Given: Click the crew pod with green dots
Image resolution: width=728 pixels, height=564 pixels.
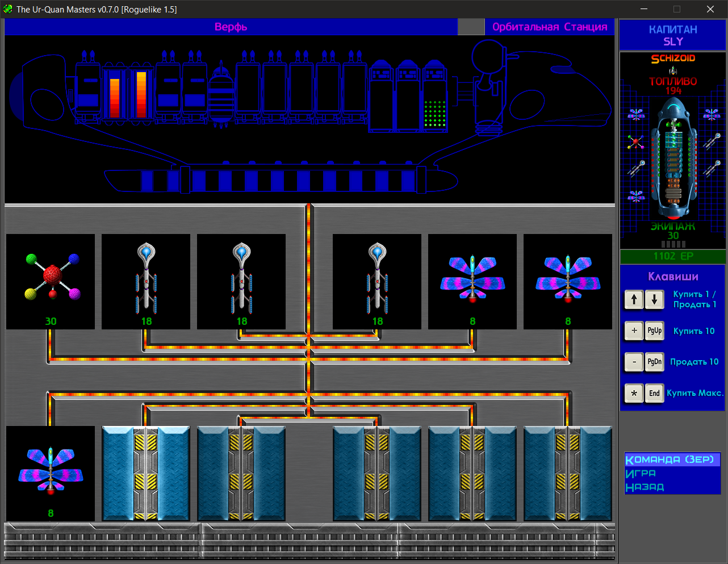Looking at the screenshot, I should (435, 95).
